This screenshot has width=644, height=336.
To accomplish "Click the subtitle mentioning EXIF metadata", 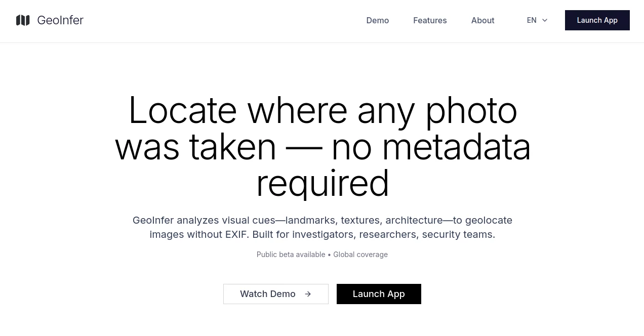I will [x=323, y=227].
